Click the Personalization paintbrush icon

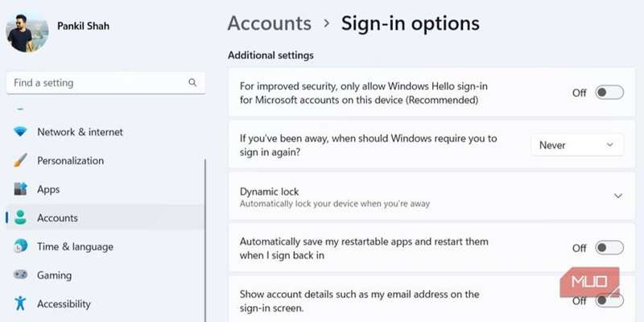[x=20, y=161]
